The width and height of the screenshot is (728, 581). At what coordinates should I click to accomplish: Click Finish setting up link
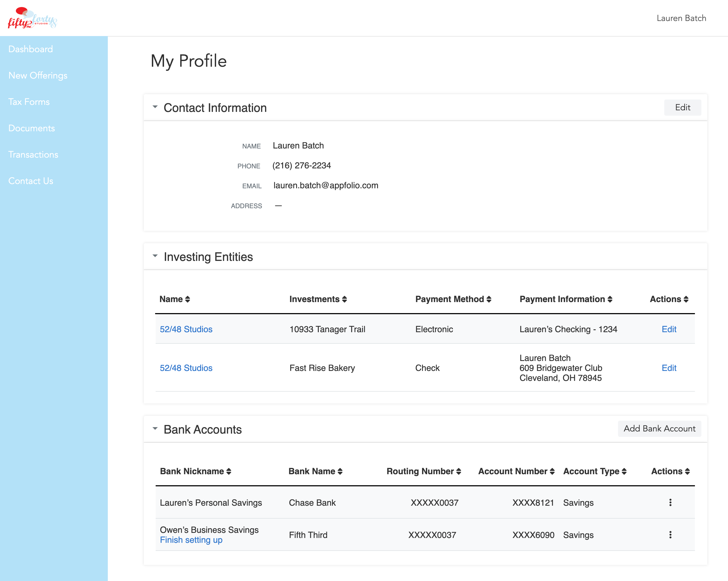click(x=191, y=540)
